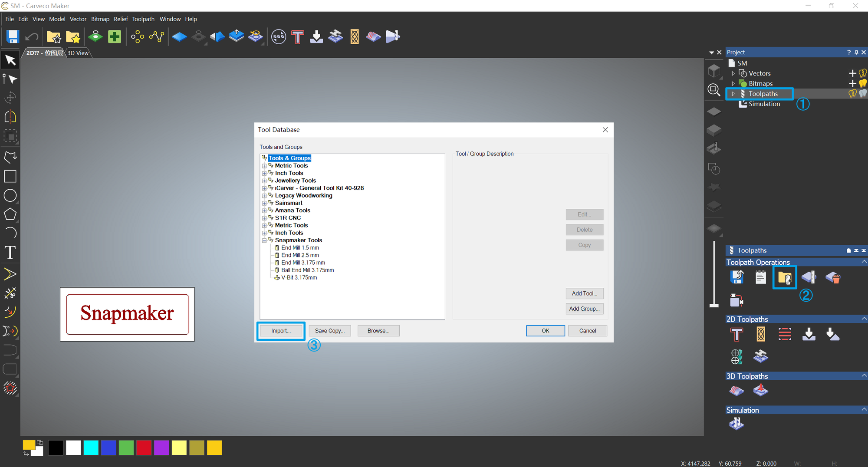
Task: Pick the red color swatch
Action: tap(144, 447)
